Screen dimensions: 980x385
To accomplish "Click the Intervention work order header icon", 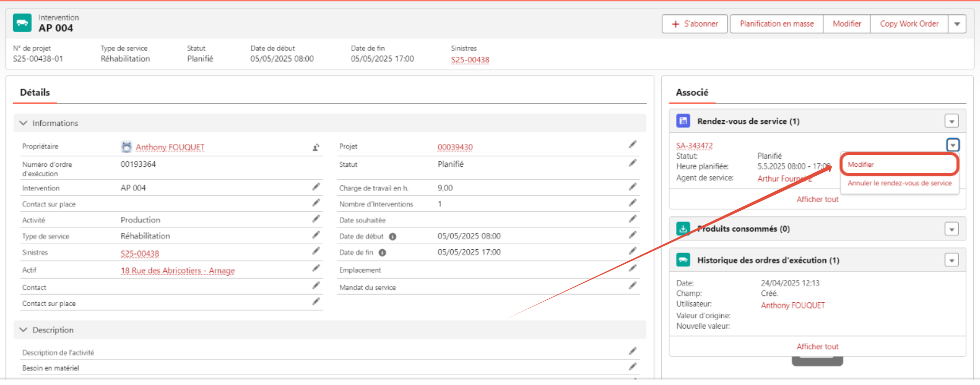I will [x=22, y=23].
